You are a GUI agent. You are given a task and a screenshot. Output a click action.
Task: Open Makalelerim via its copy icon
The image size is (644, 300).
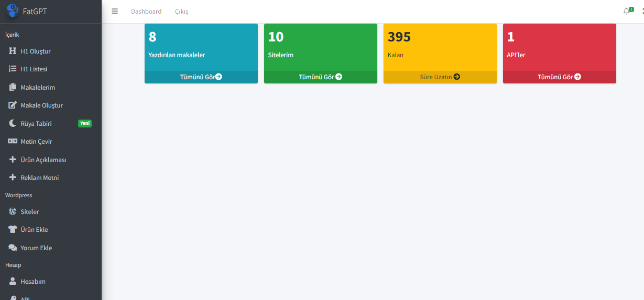[13, 87]
